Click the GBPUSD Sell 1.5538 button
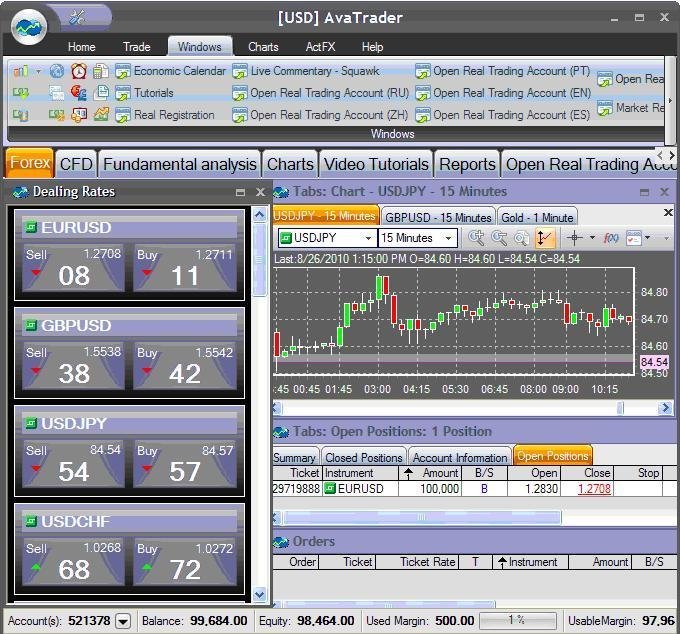This screenshot has height=634, width=680. (73, 366)
